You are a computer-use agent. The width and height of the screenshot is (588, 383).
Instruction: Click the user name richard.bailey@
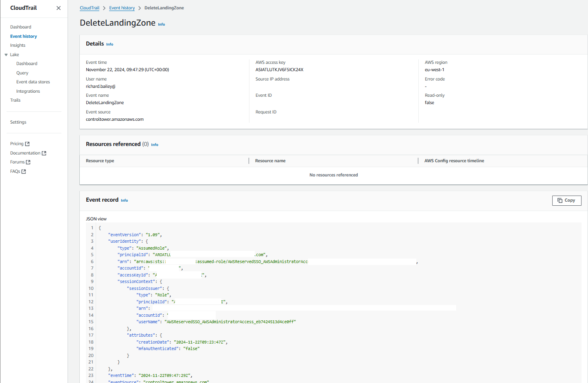(x=101, y=87)
